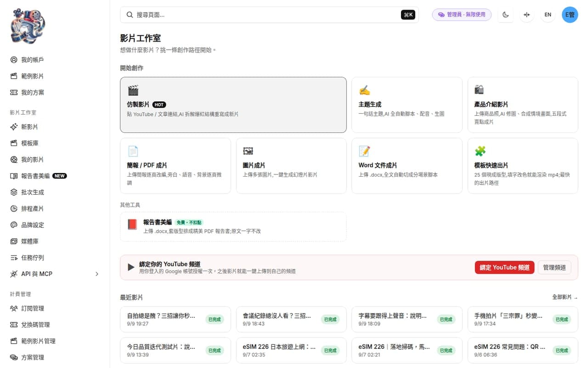Screen dimensions: 588x368
Task: Click the 管理頻道 button
Action: 554,268
